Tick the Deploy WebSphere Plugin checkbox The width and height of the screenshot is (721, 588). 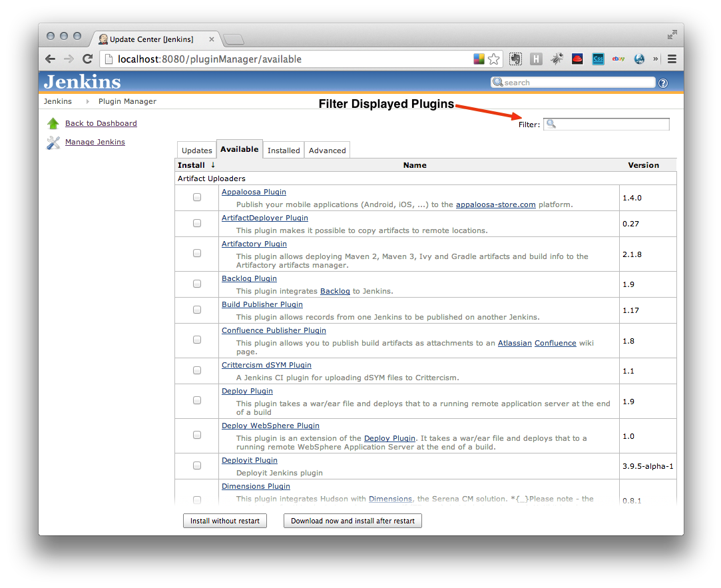pos(197,435)
